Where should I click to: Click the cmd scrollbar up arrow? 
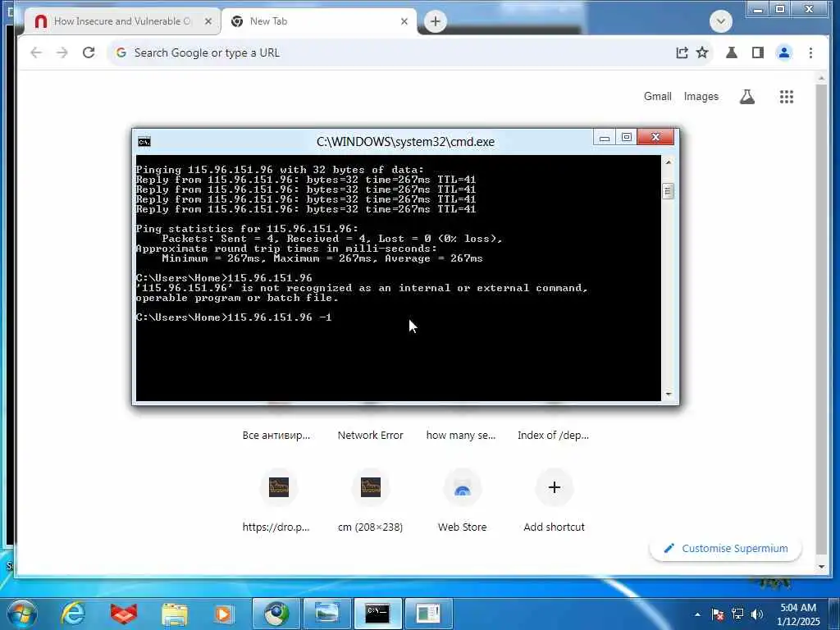668,162
